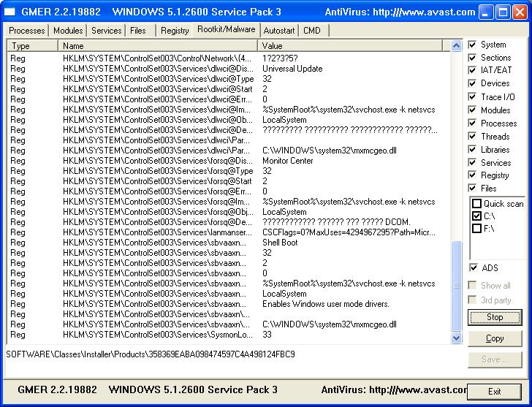Uncheck the System checkbox
Screen dimensions: 532x407
(472, 45)
